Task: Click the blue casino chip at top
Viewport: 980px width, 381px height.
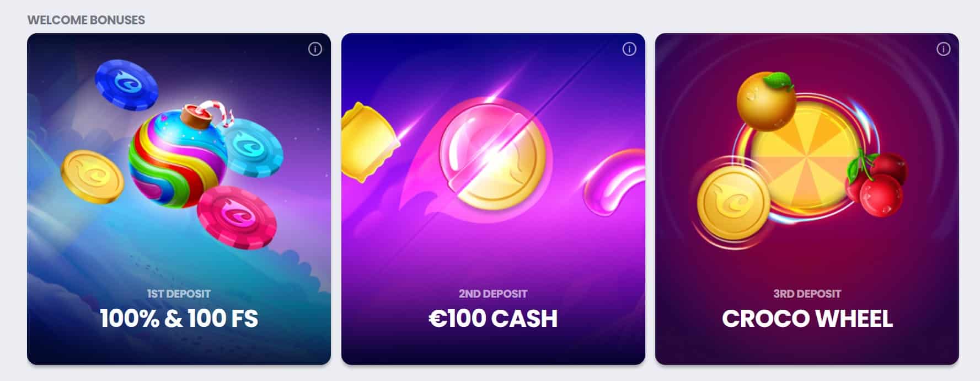Action: pyautogui.click(x=126, y=85)
